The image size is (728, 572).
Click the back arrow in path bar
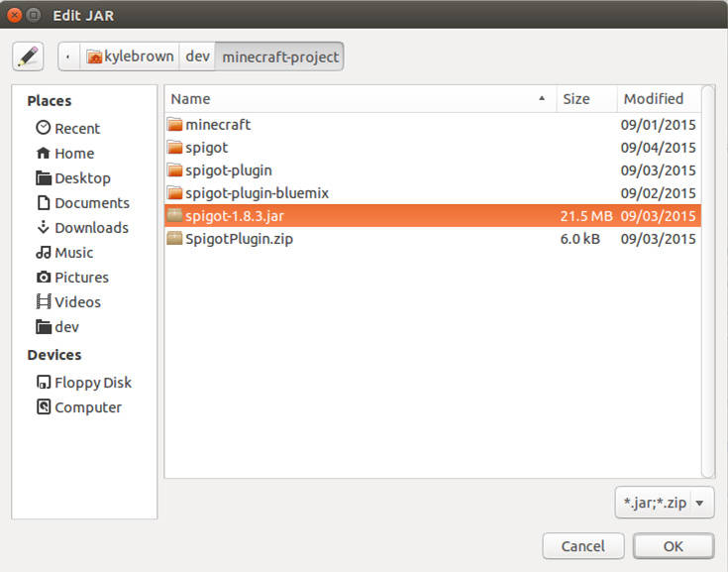[x=68, y=57]
